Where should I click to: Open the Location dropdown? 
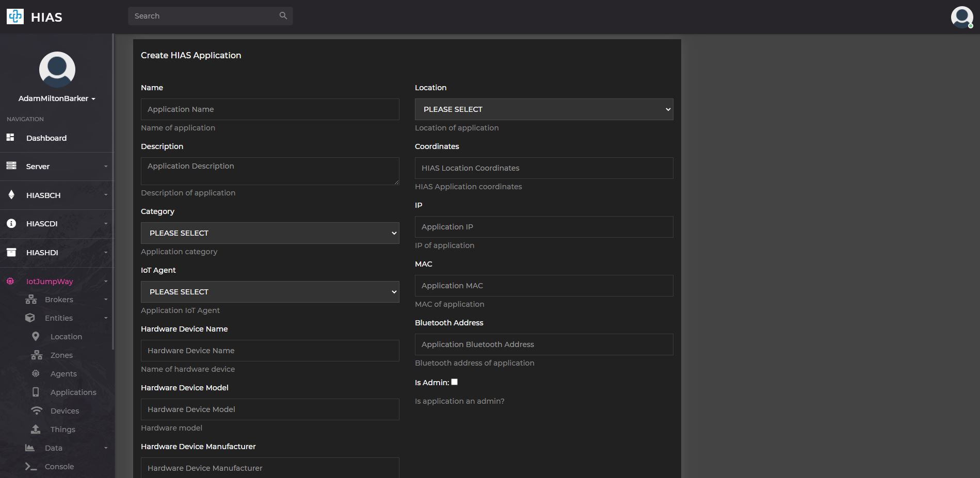coord(544,109)
